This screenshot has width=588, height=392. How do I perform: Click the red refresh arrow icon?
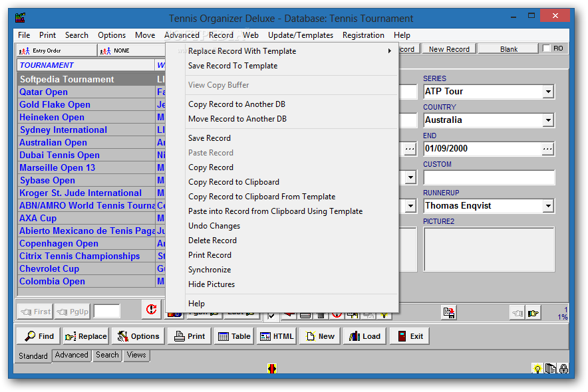point(152,310)
